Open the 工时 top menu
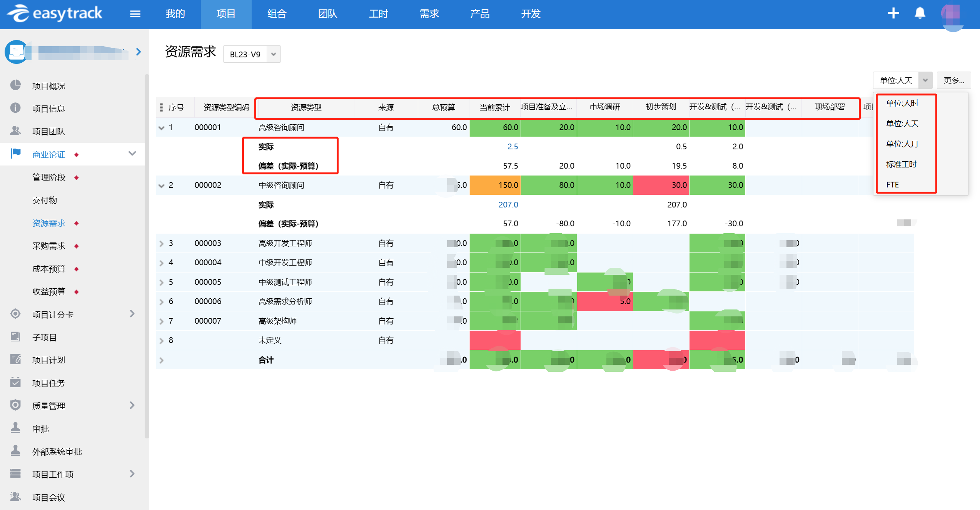Screen dimensions: 980x510 (x=379, y=14)
